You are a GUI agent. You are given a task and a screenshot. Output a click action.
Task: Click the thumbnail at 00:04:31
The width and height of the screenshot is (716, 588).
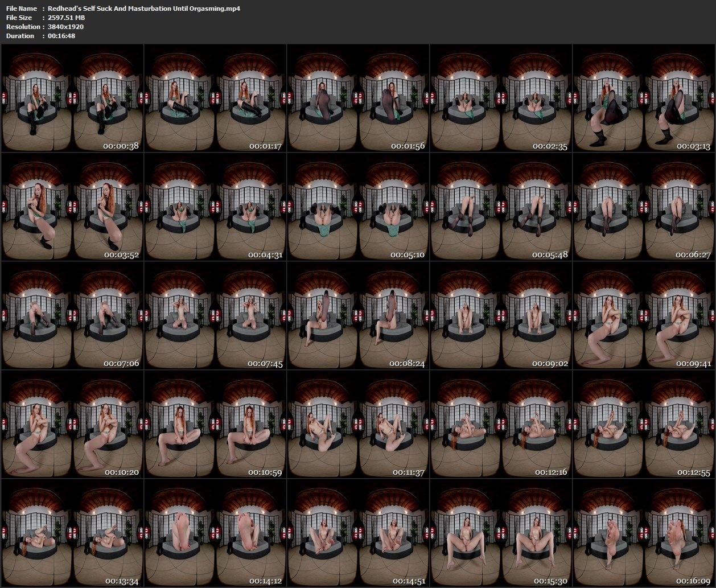(x=215, y=207)
